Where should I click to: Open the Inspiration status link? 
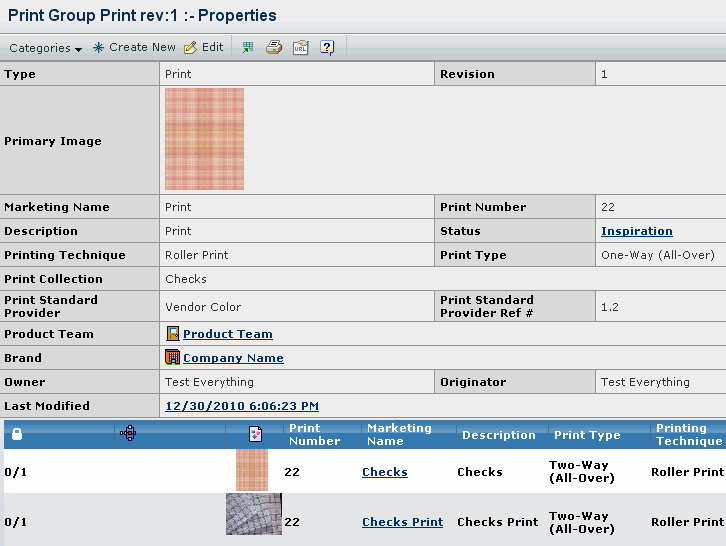(x=637, y=231)
